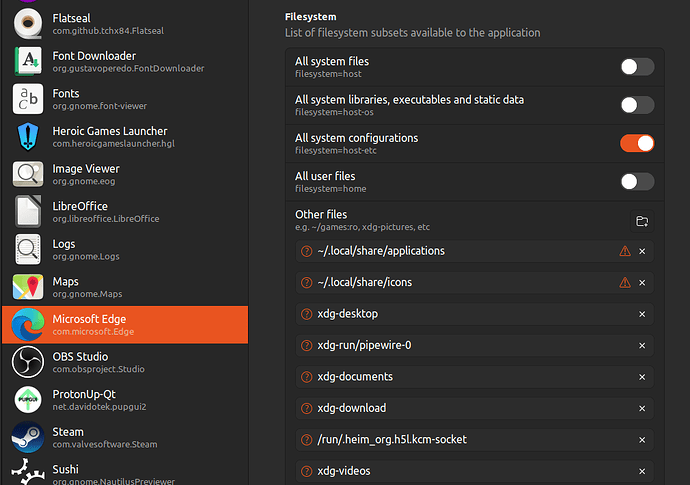690x485 pixels.
Task: Click the Fonts app icon
Action: click(x=28, y=99)
